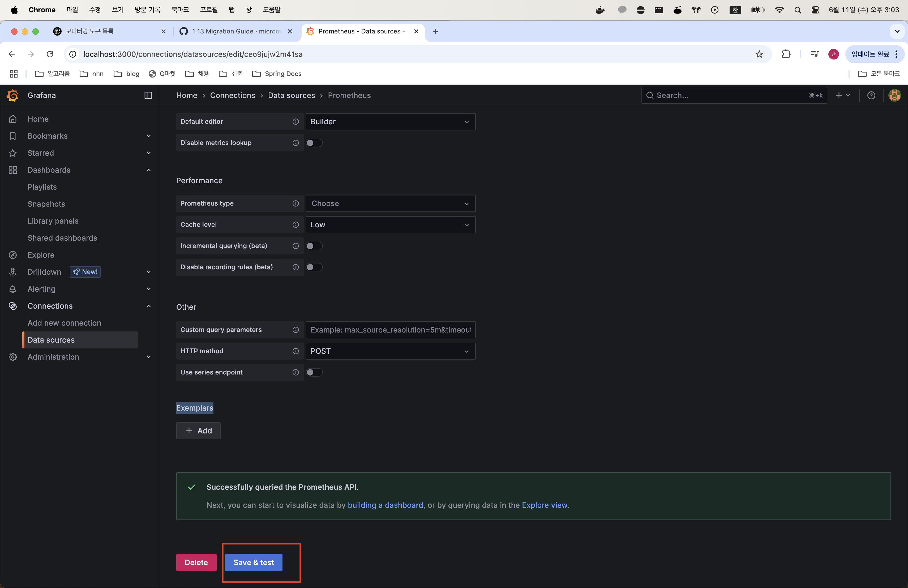This screenshot has width=908, height=588.
Task: Click the Alerting bell icon in the sidebar
Action: click(x=12, y=289)
